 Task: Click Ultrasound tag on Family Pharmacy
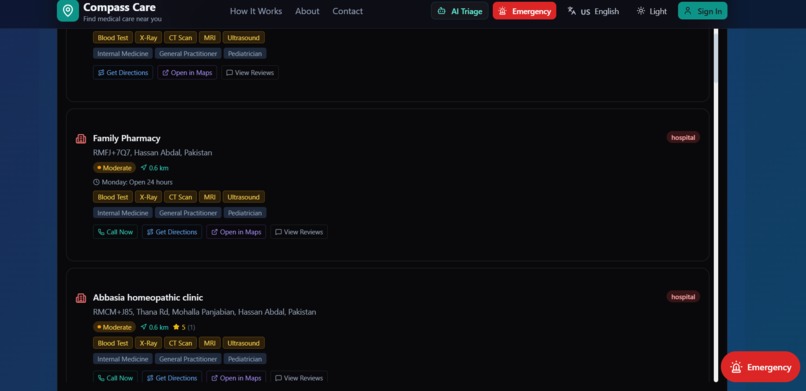244,197
